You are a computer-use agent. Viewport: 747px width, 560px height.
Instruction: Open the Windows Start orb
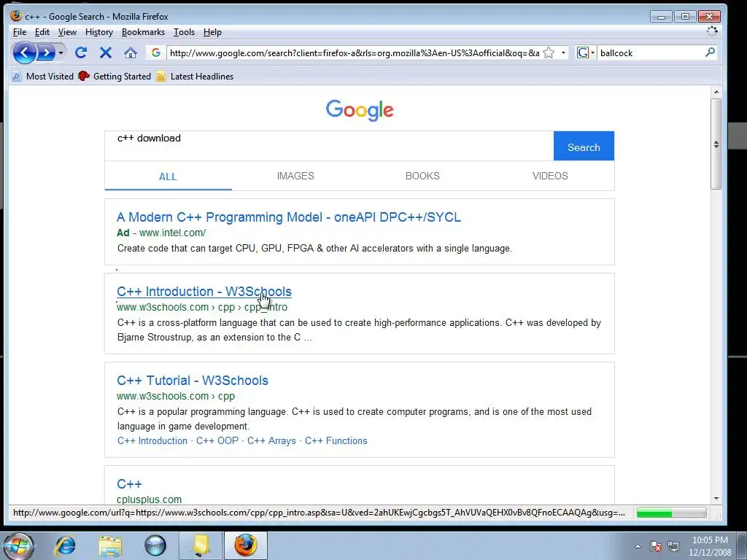[17, 545]
